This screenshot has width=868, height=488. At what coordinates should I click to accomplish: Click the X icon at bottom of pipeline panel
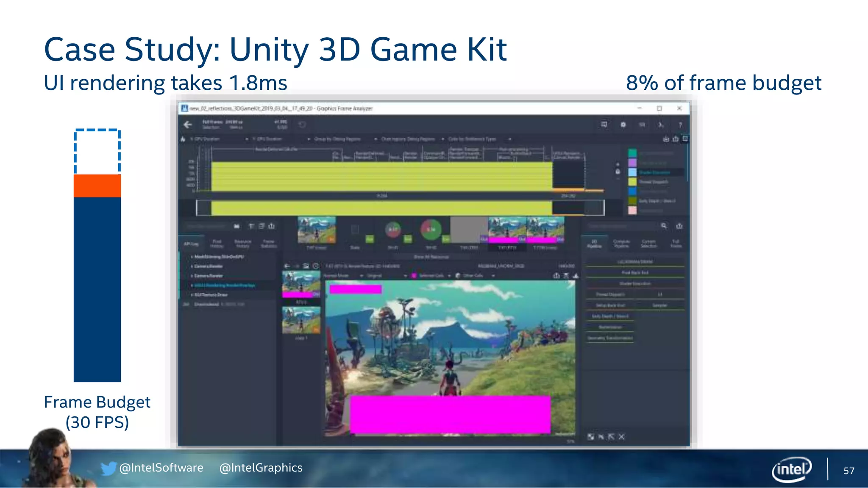621,437
